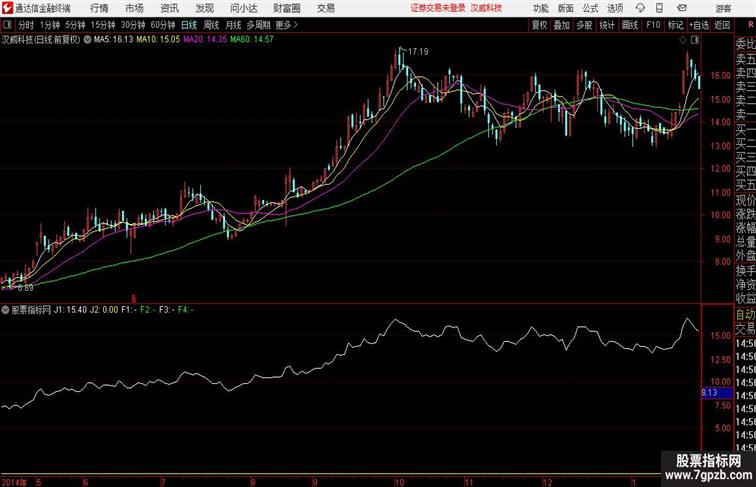Click the red 汉威科技 name in title bar

[x=486, y=8]
